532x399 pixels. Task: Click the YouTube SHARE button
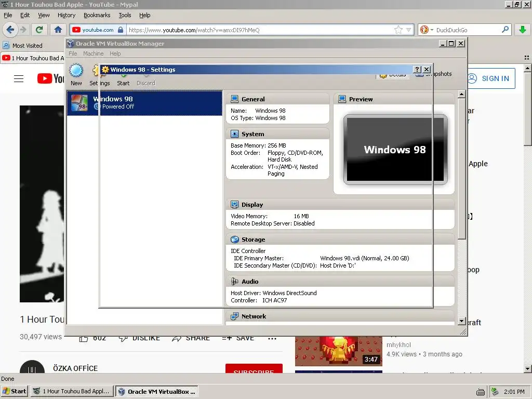[x=191, y=338]
